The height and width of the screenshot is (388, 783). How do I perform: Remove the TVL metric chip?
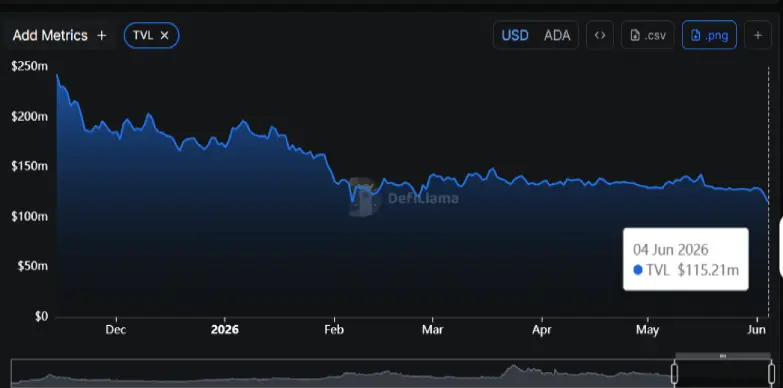pos(164,35)
